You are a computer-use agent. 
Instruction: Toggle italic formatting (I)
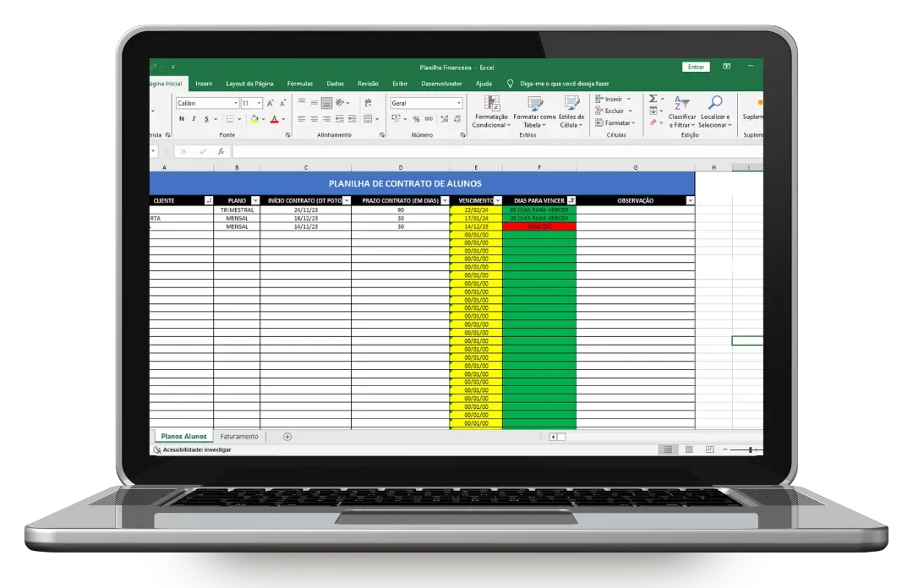click(x=194, y=119)
